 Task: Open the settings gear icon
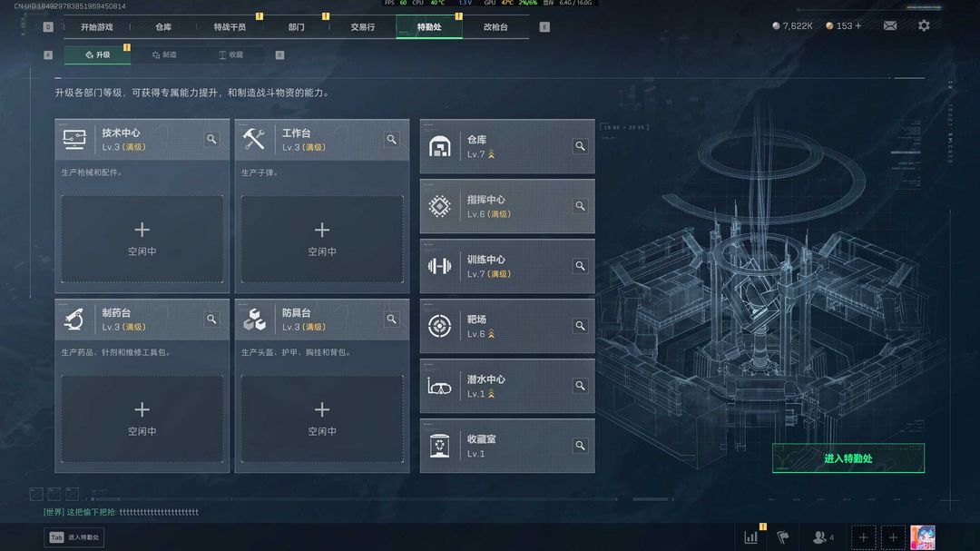click(x=924, y=25)
